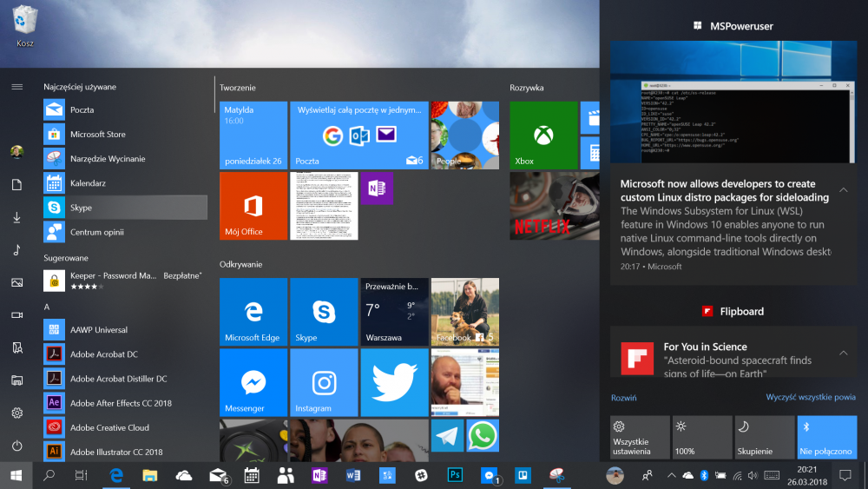Open Videos from Start sidebar
868x489 pixels.
[17, 315]
